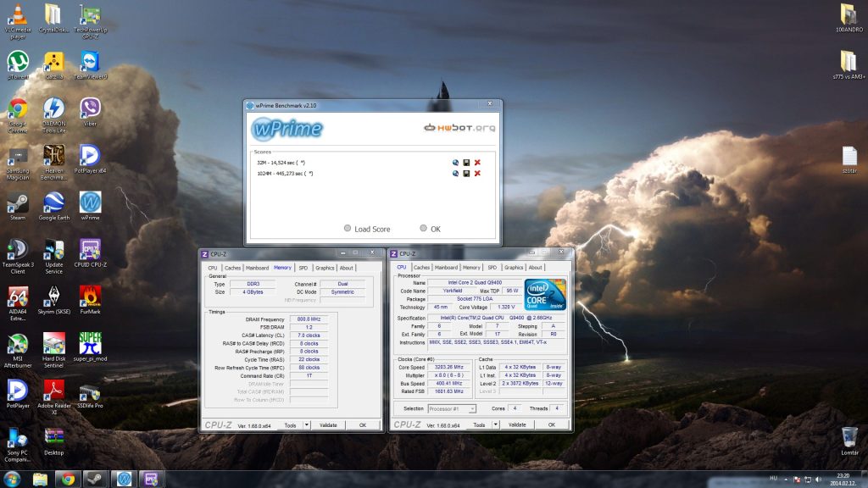The image size is (868, 488).
Task: Open FurMark desktop shortcut
Action: (x=90, y=301)
